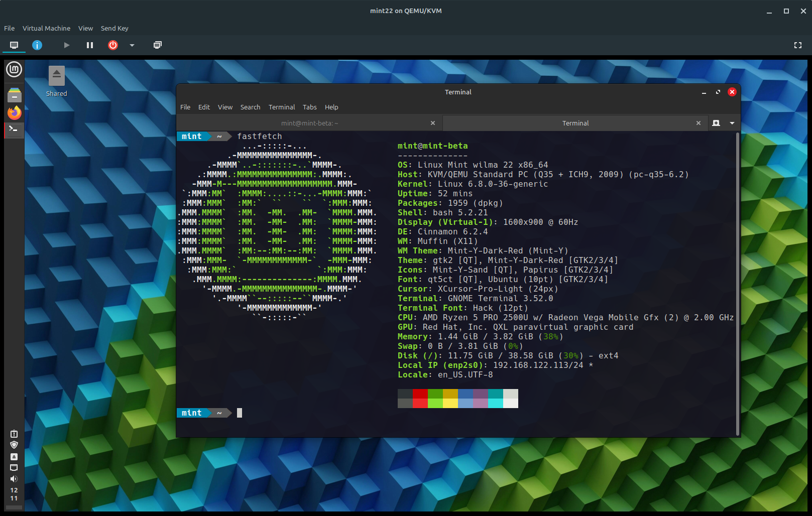Open the Send Key menu

pos(114,28)
